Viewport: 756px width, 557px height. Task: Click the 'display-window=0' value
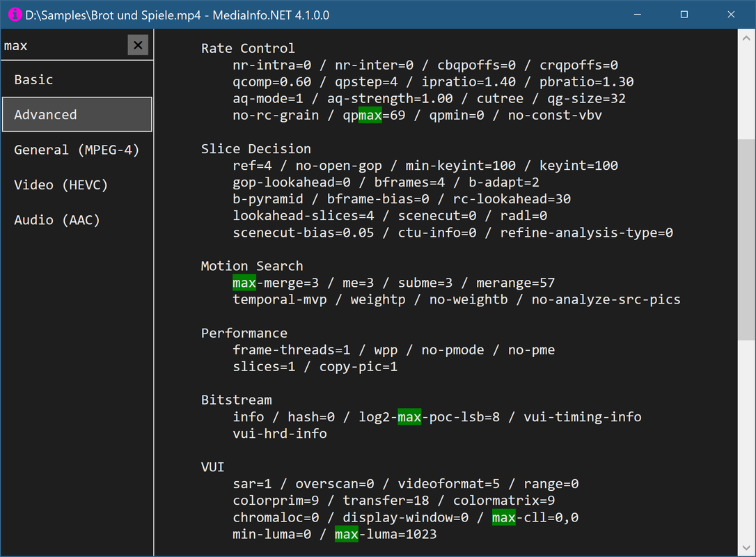coord(405,517)
